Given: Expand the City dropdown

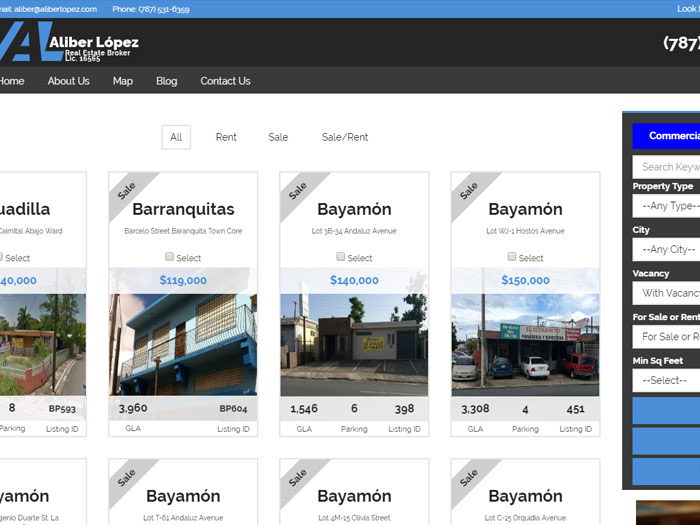Looking at the screenshot, I should tap(667, 249).
